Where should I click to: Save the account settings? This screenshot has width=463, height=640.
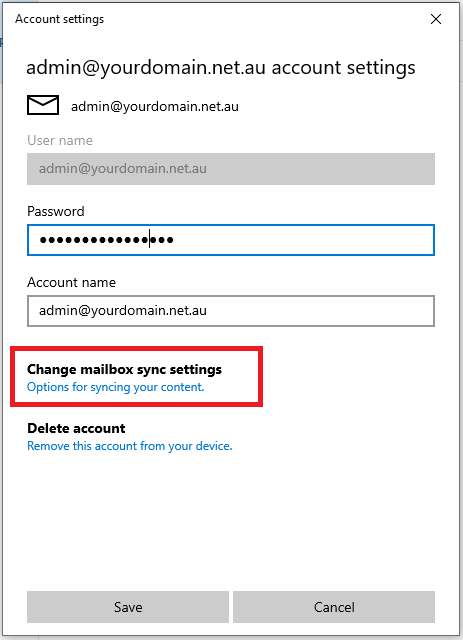coord(128,607)
